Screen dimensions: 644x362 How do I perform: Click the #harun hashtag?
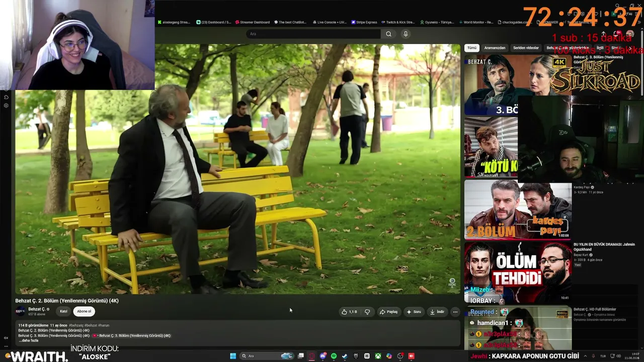click(x=104, y=325)
